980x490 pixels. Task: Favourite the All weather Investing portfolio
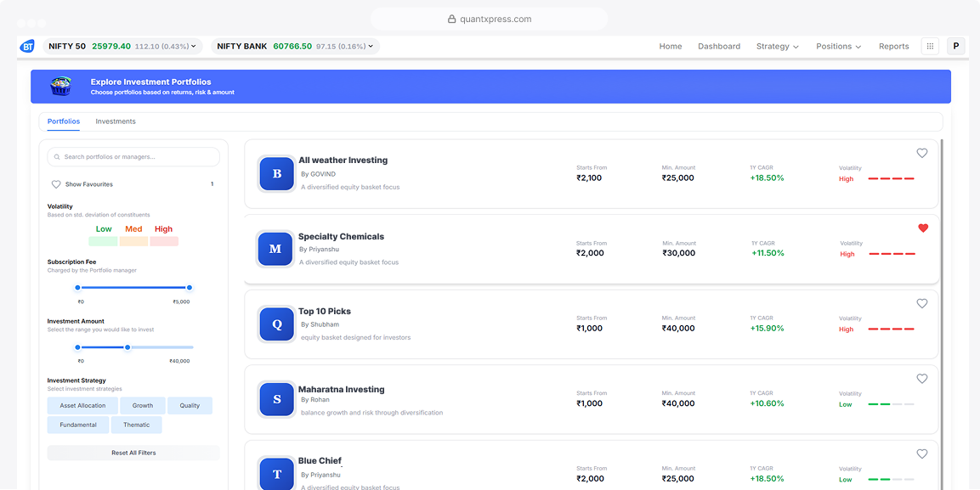[922, 153]
